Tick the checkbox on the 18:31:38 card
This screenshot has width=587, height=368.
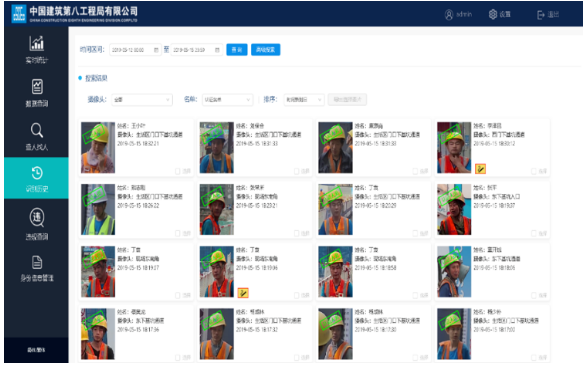click(x=415, y=171)
